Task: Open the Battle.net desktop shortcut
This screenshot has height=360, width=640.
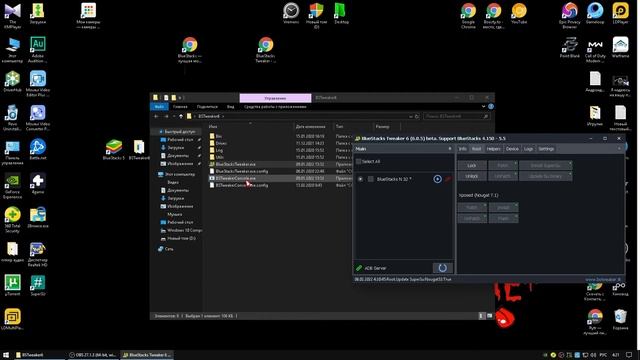Action: [38, 150]
